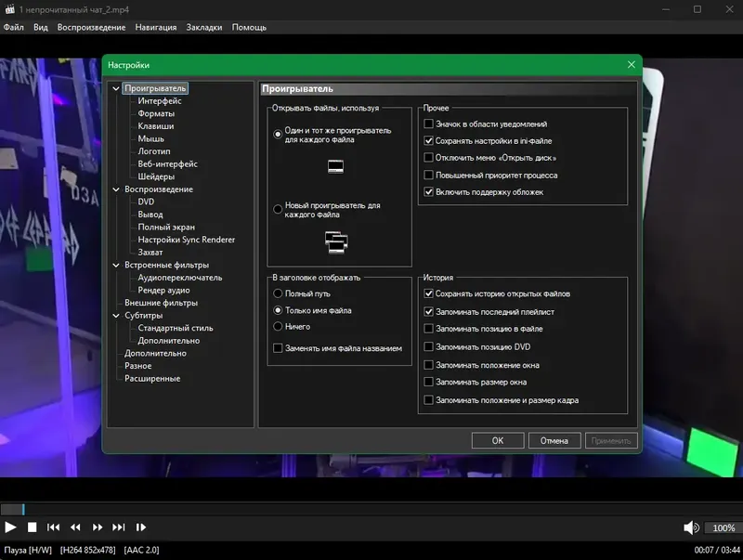Open the Воспроизведение menu in menu bar
Viewport: 743px width, 560px height.
pos(91,28)
